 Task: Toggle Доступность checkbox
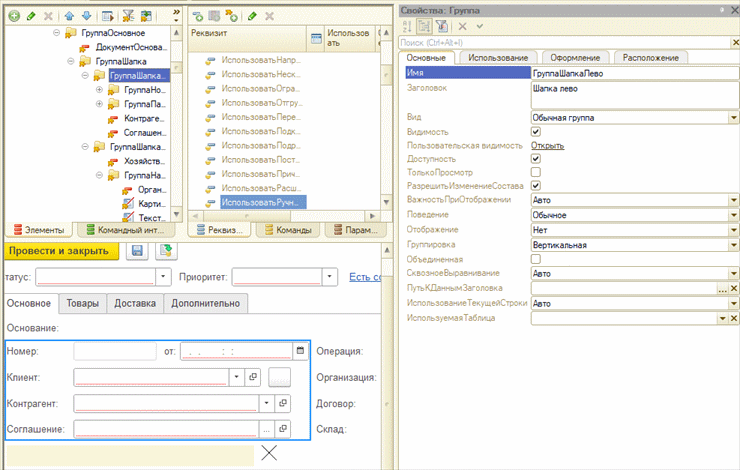click(x=536, y=159)
